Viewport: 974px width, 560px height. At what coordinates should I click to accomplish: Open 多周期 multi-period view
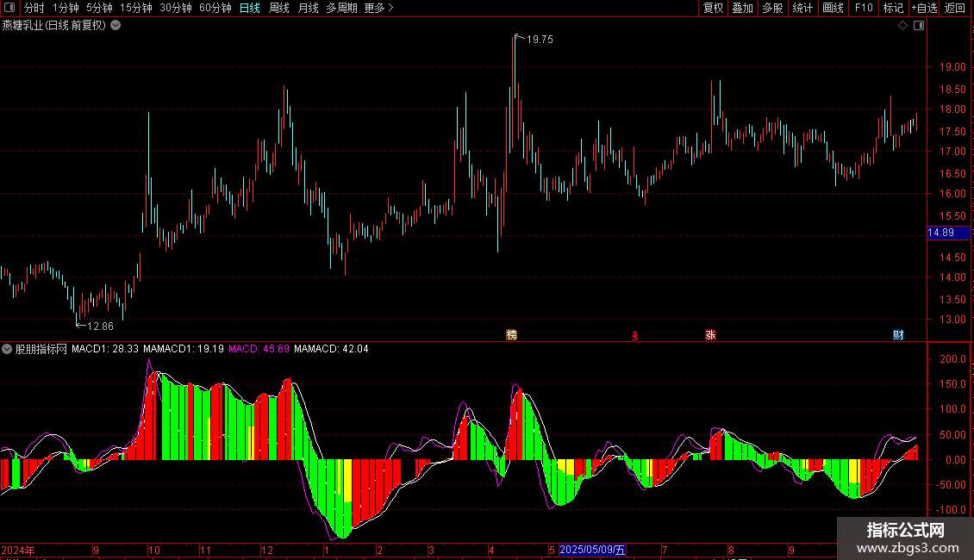(341, 8)
